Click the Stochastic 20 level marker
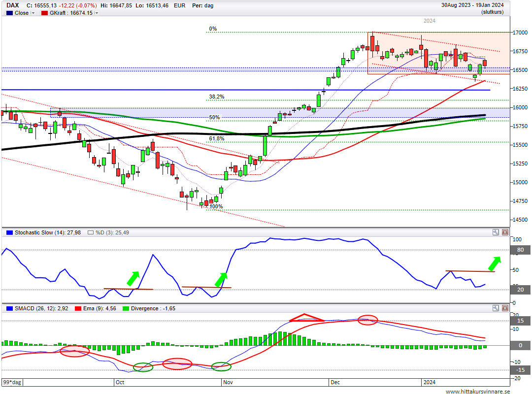532x394 pixels. click(520, 290)
